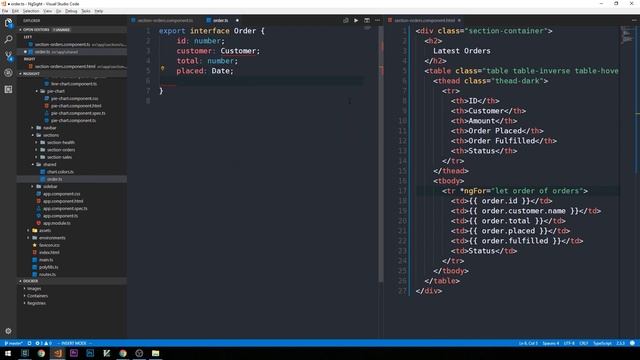Open the Help menu
640x360 pixels.
99,11
